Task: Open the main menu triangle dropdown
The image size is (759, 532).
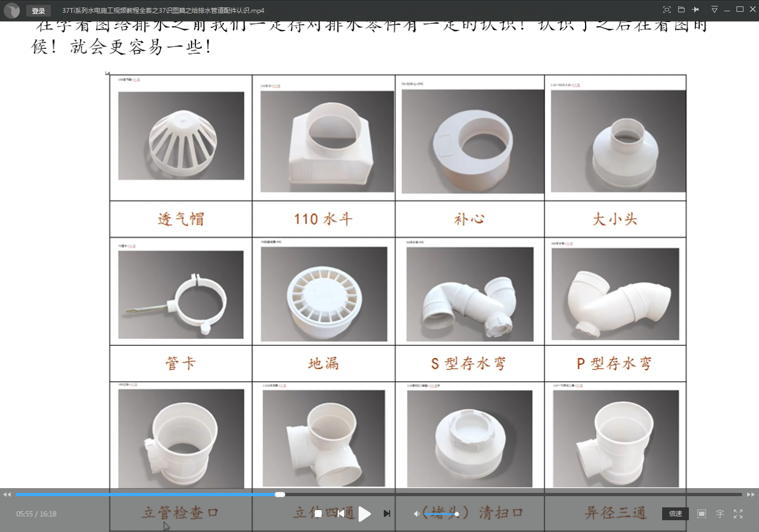Action: [x=714, y=10]
